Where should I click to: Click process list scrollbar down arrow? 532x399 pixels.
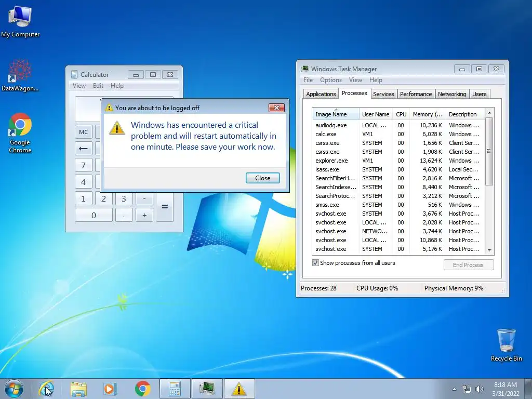coord(489,250)
